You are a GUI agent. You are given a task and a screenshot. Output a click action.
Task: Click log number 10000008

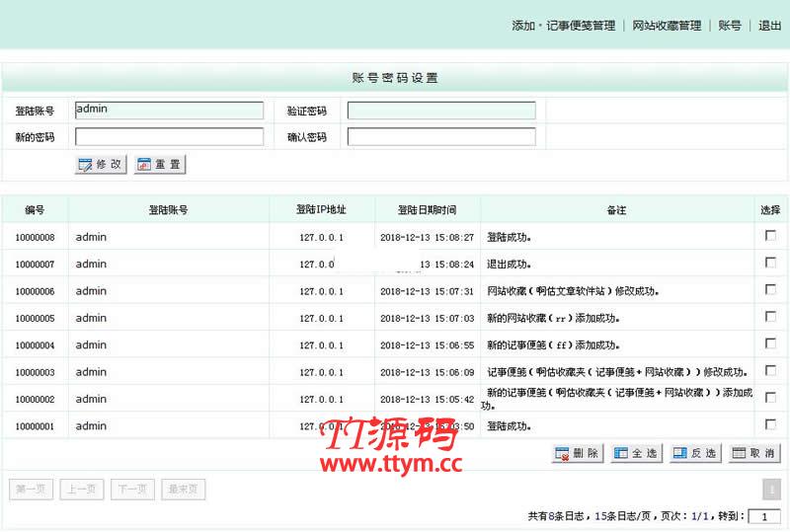click(x=35, y=237)
